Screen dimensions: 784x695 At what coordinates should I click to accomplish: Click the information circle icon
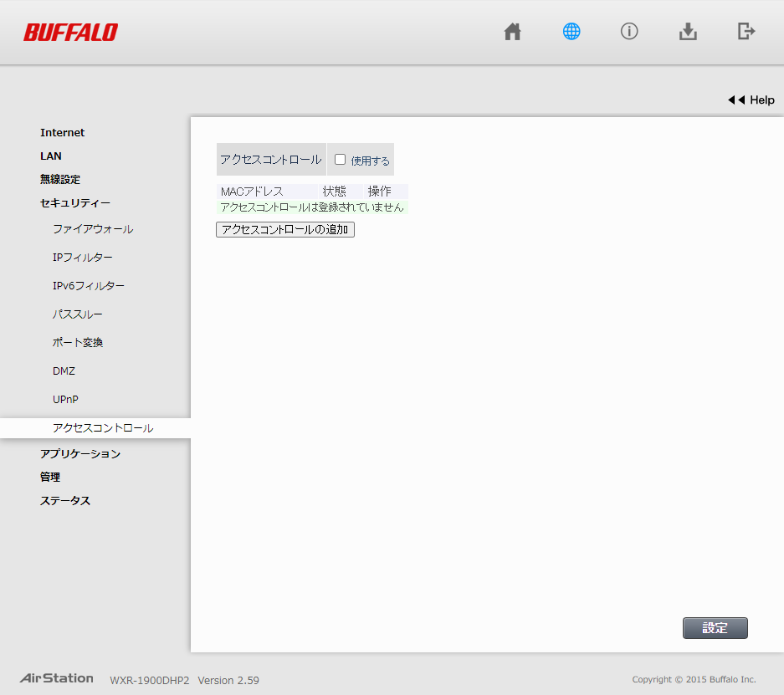[629, 32]
